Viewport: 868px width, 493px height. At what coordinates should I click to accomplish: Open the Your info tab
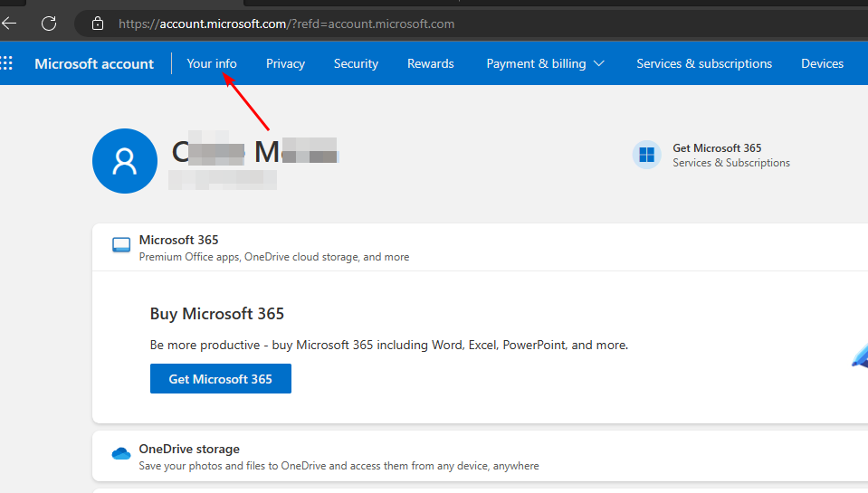point(212,63)
